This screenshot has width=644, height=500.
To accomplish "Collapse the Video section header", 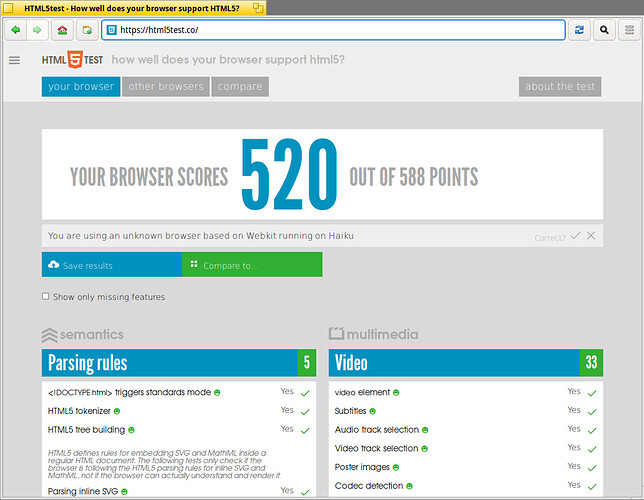I will click(x=454, y=363).
